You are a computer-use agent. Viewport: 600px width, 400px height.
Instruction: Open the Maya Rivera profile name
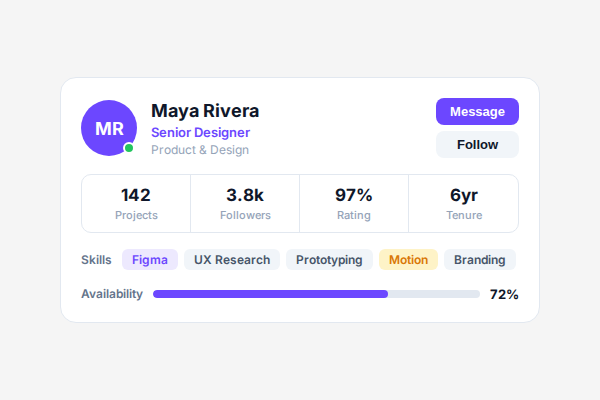pos(205,111)
